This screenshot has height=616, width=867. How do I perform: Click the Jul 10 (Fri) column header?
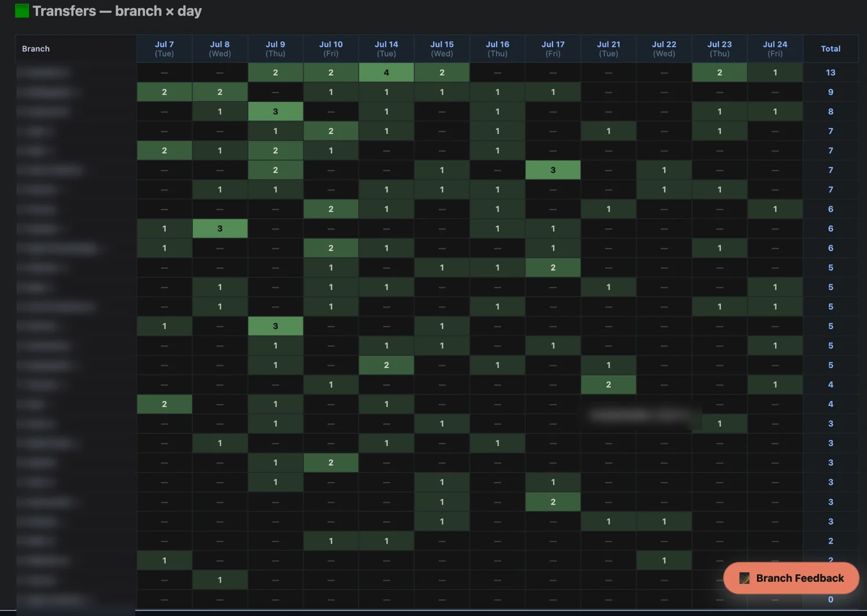point(331,49)
